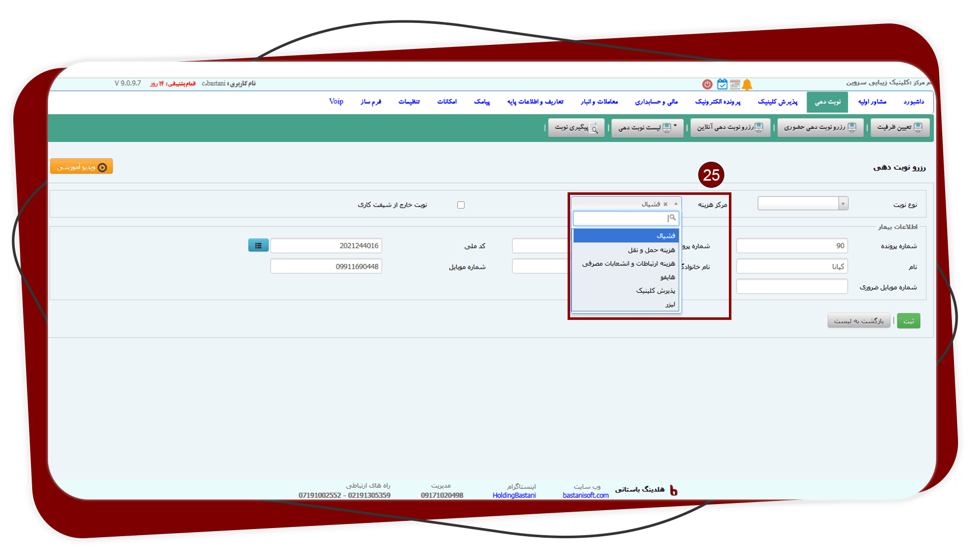Open مالی و حسابداری menu
This screenshot has width=980, height=551.
656,102
